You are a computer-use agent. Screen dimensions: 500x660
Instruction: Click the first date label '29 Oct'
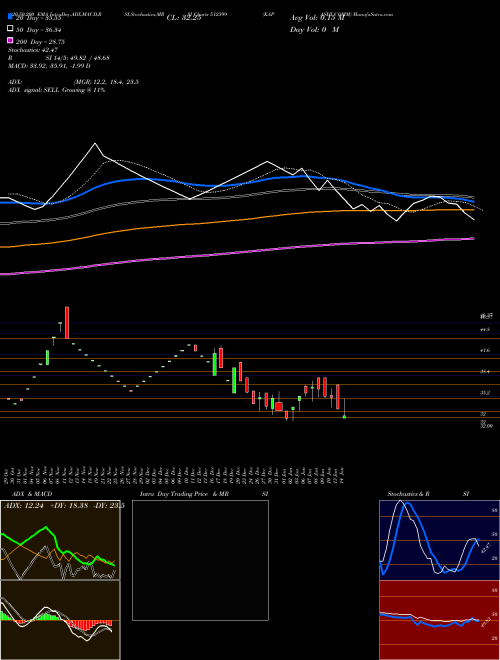click(8, 475)
